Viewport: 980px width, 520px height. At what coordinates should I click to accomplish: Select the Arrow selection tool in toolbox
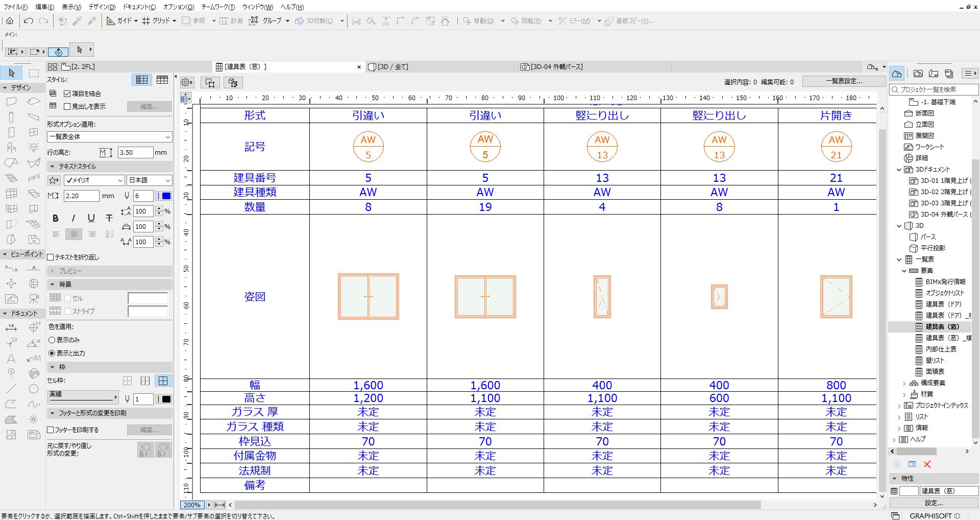(12, 73)
